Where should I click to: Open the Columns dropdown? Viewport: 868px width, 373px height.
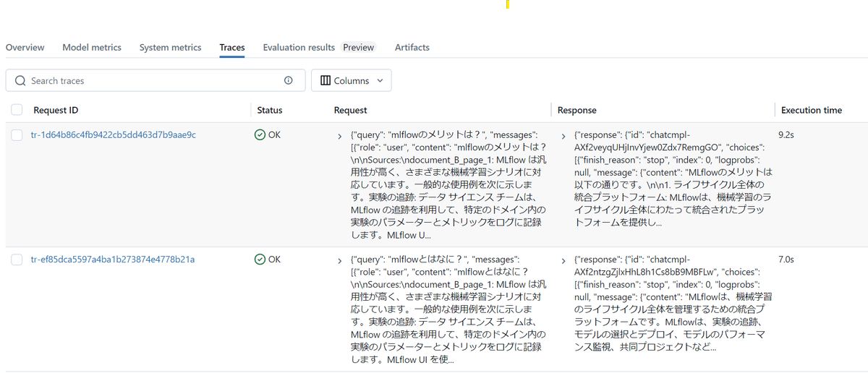pos(352,81)
